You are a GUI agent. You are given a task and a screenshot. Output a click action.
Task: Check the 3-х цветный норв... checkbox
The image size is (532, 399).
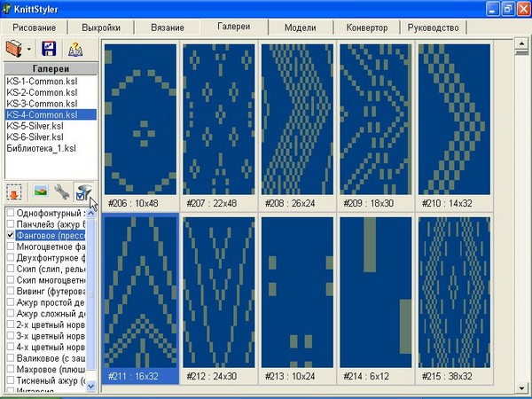[11, 335]
